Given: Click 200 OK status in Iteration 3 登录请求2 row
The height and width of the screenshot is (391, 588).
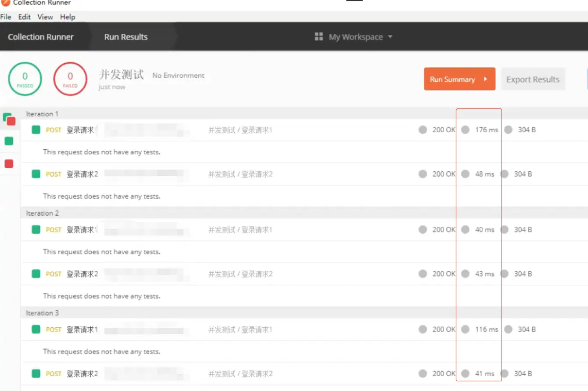Looking at the screenshot, I should tap(444, 374).
